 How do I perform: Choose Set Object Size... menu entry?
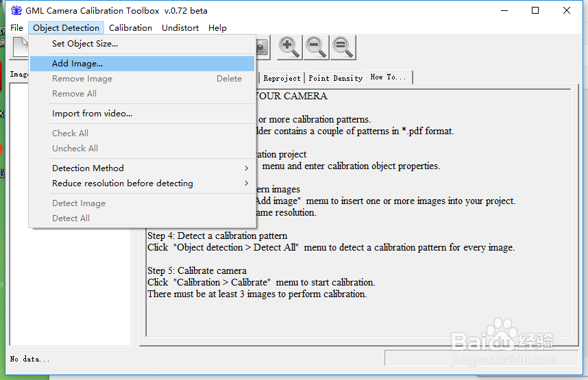click(142, 44)
